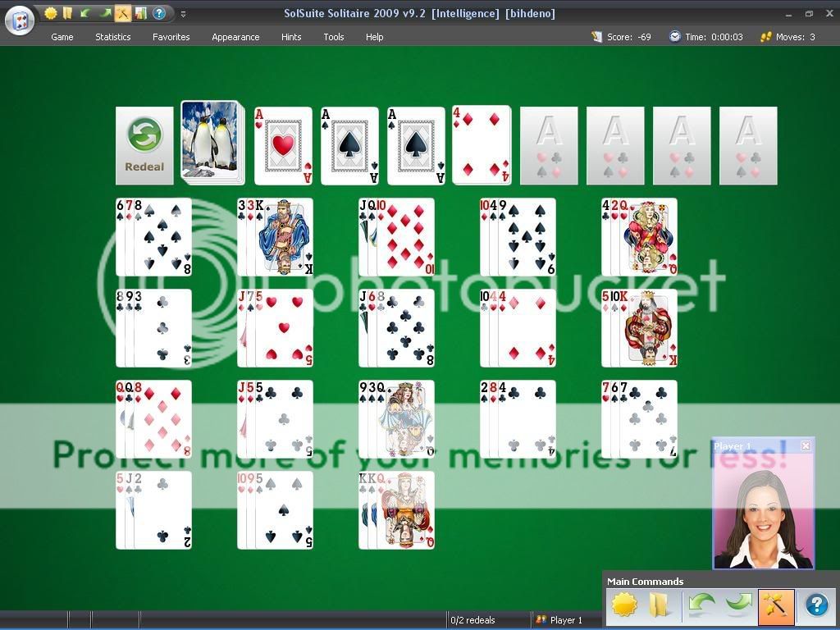Open the Hints menu

point(291,37)
